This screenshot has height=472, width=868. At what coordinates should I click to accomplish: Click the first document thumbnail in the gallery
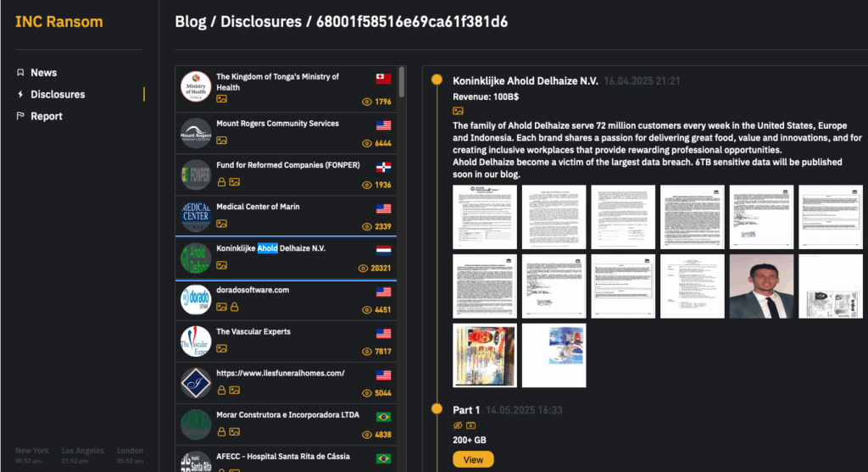pyautogui.click(x=485, y=217)
